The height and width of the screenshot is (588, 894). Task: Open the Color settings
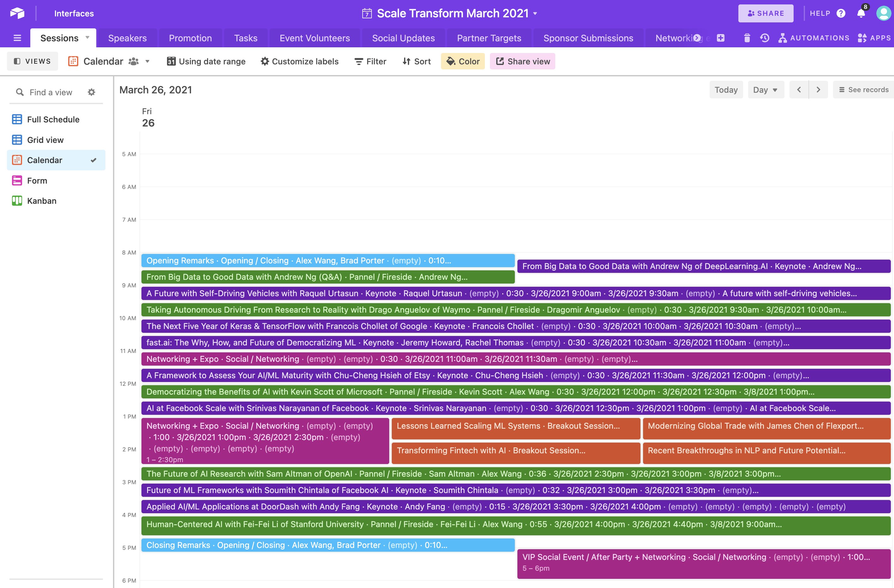[x=463, y=61]
